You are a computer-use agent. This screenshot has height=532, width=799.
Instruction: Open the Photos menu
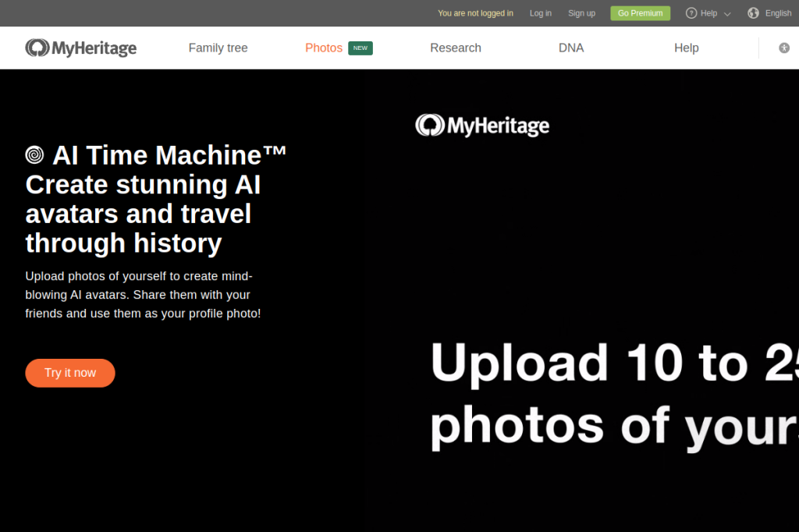(324, 48)
